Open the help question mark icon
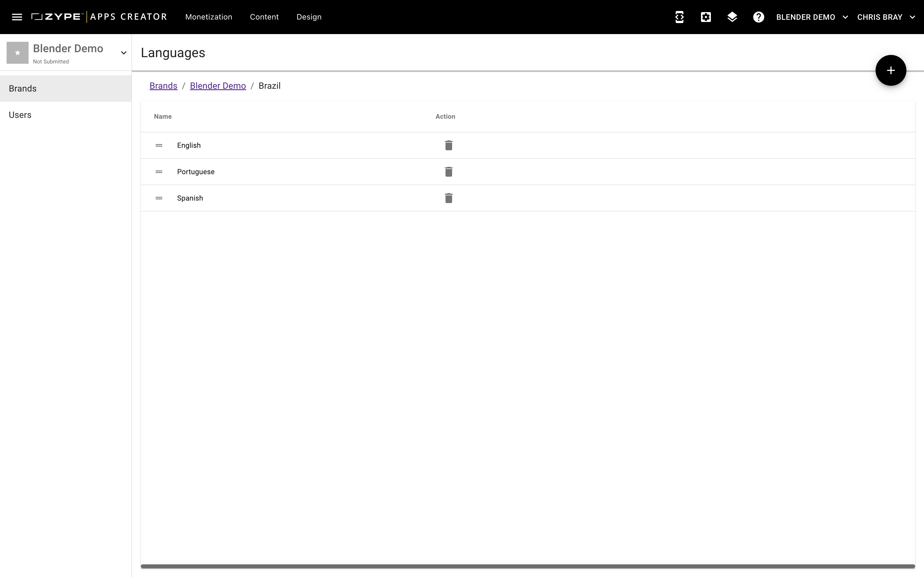The image size is (924, 577). (x=758, y=17)
